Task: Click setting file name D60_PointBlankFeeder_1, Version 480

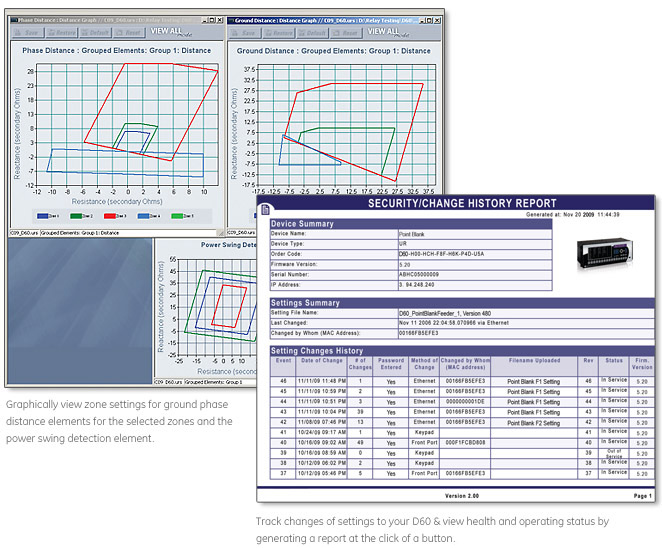Action: [x=445, y=313]
